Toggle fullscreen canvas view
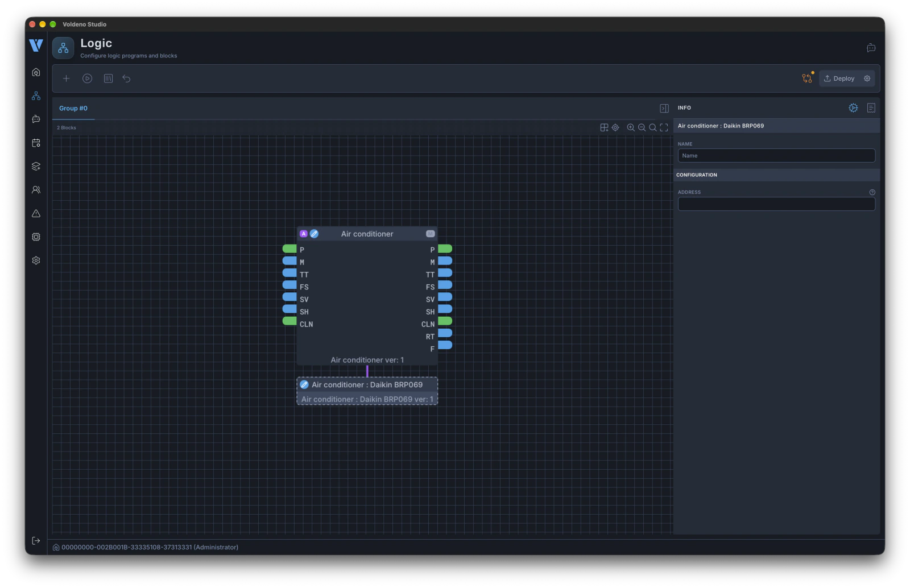 (x=664, y=127)
